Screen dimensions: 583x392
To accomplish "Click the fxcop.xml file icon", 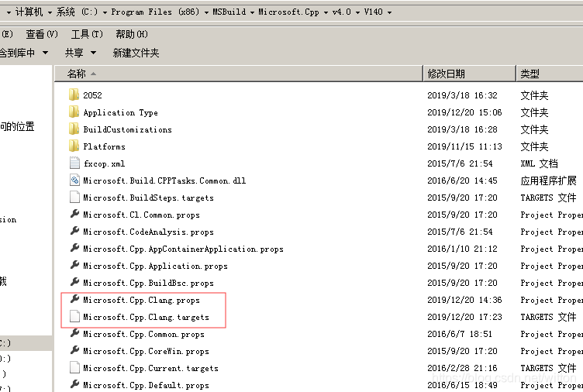I will click(74, 163).
